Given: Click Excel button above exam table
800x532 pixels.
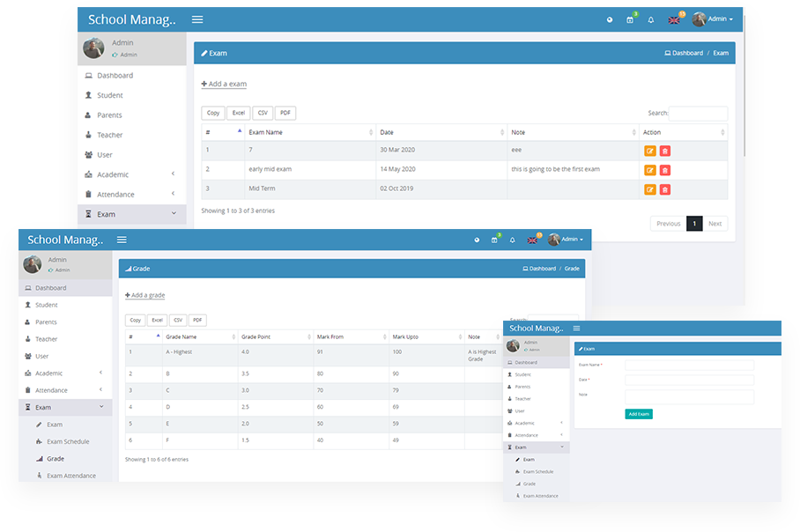Looking at the screenshot, I should point(238,113).
